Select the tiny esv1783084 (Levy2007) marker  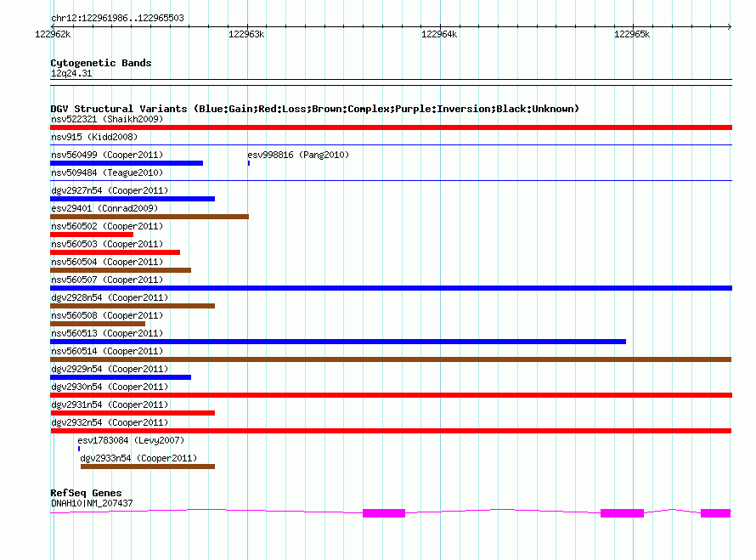coord(79,449)
